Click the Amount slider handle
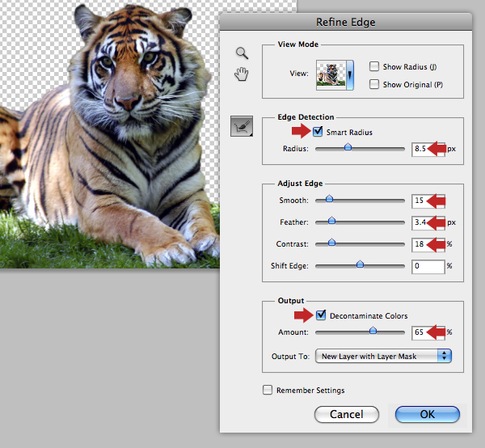Viewport: 485px width, 448px height. pos(373,331)
